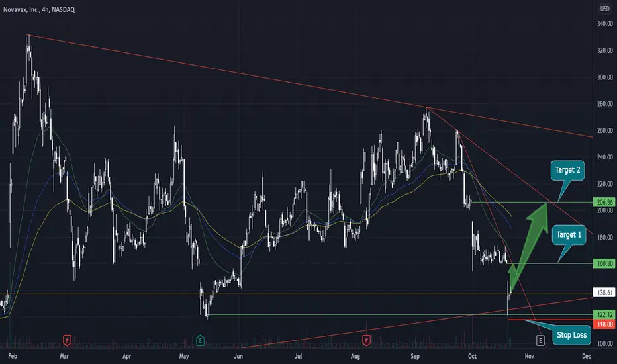Click the Jun label on time axis

[238, 356]
